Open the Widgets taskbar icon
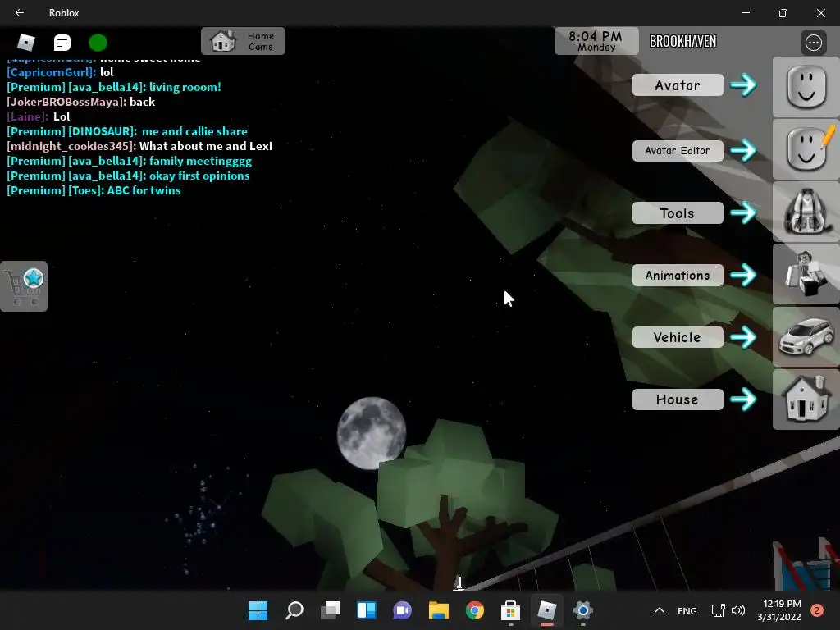The image size is (840, 630). click(367, 610)
